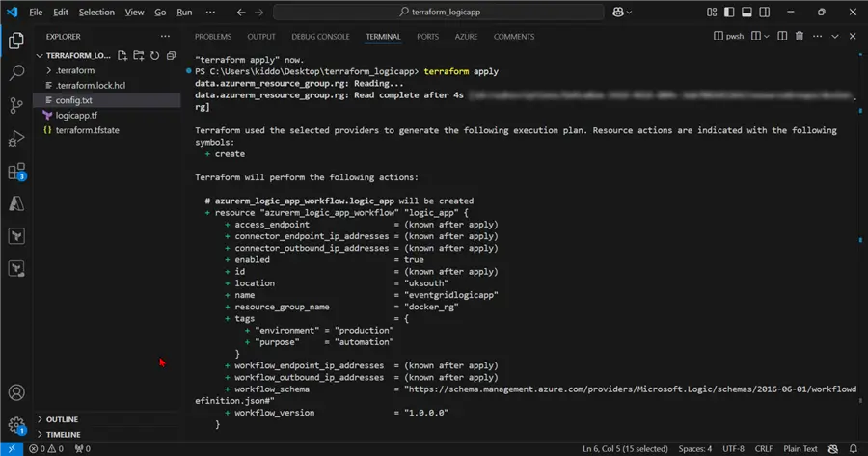Image resolution: width=868 pixels, height=456 pixels.
Task: Open Explorer views and more actions menu
Action: pyautogui.click(x=165, y=36)
